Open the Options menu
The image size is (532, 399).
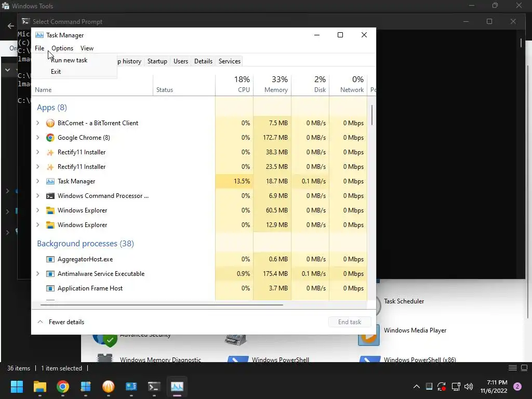[x=62, y=48]
